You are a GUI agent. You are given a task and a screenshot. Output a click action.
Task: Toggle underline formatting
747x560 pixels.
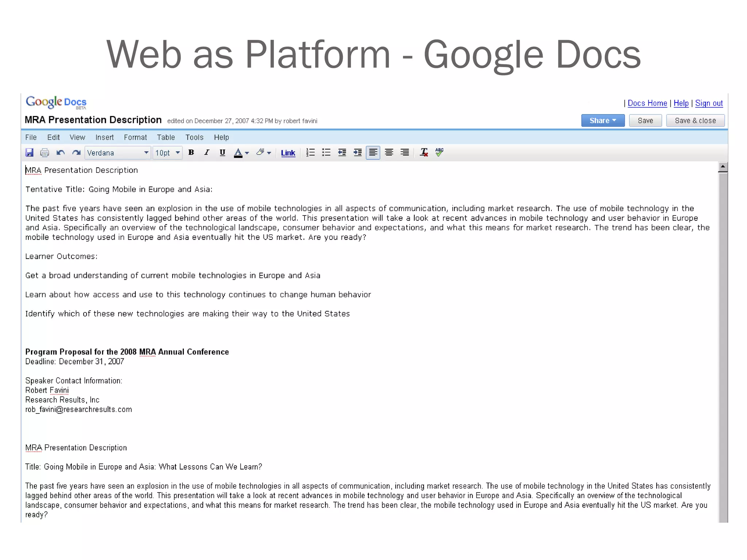[x=222, y=152]
